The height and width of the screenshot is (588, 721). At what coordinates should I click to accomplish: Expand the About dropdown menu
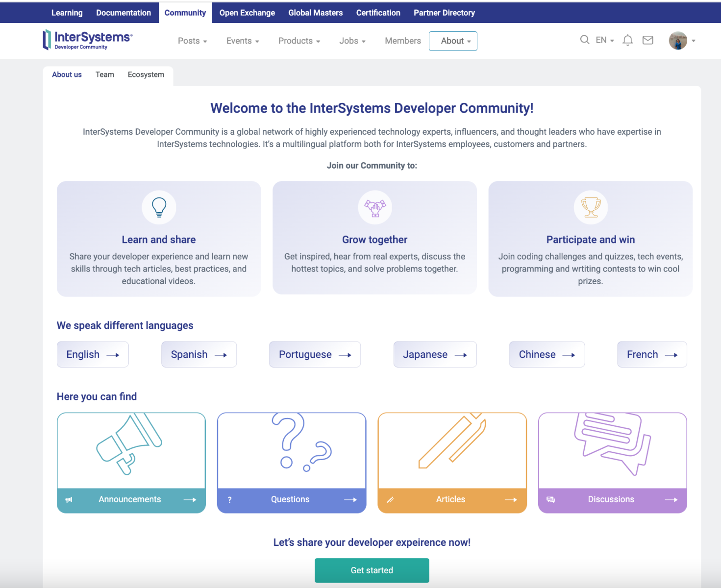pyautogui.click(x=453, y=41)
